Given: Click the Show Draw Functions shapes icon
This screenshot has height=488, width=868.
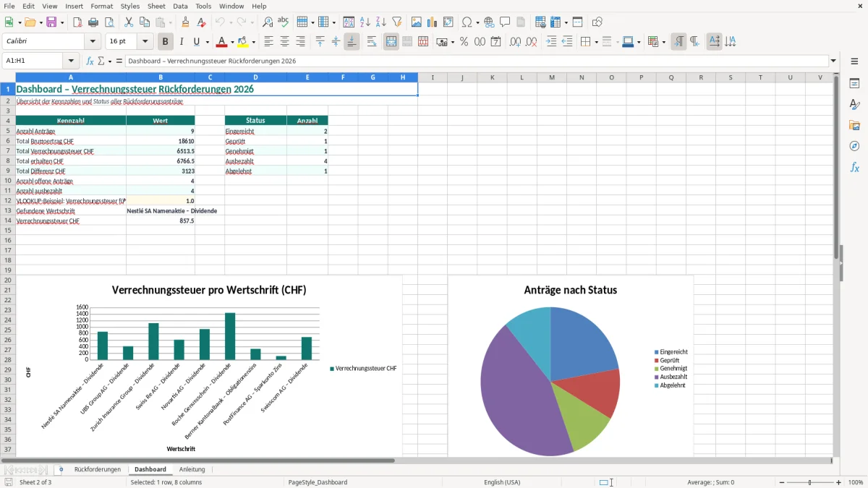Looking at the screenshot, I should click(x=597, y=22).
